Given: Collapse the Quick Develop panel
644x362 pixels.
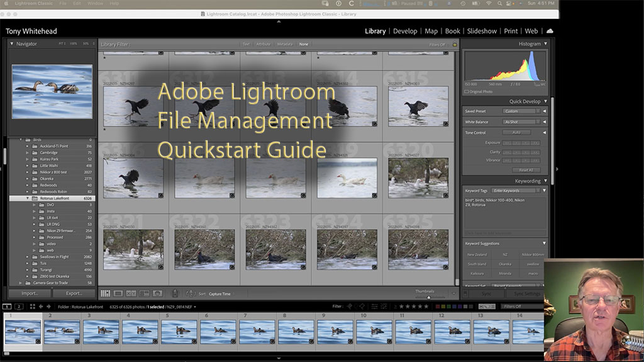Looking at the screenshot, I should pyautogui.click(x=545, y=101).
